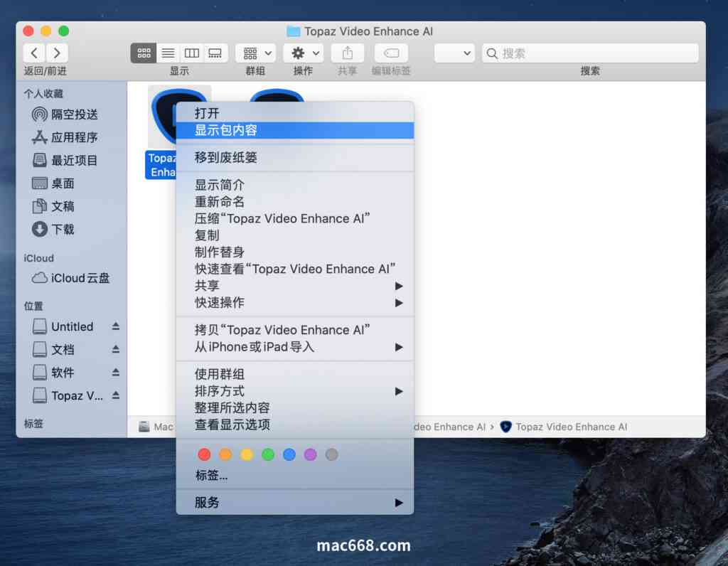This screenshot has height=566, width=728.
Task: Go back with the left chevron button
Action: tap(34, 53)
